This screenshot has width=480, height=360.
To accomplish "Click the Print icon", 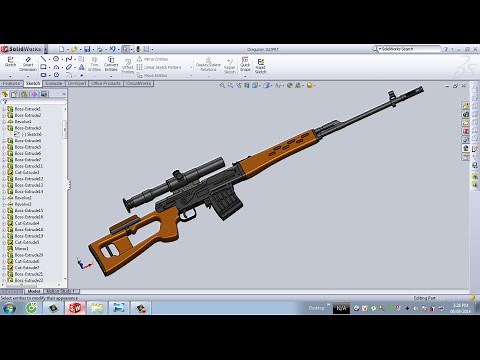I will (100, 49).
